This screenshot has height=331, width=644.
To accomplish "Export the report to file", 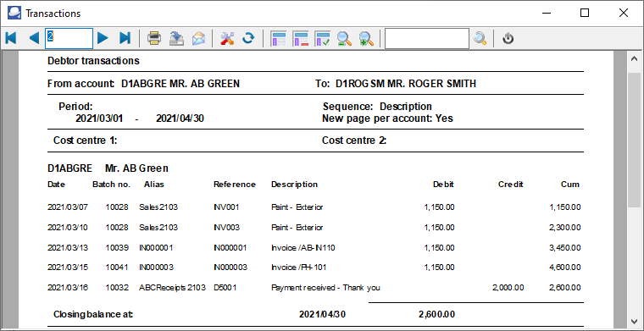I will [x=176, y=39].
